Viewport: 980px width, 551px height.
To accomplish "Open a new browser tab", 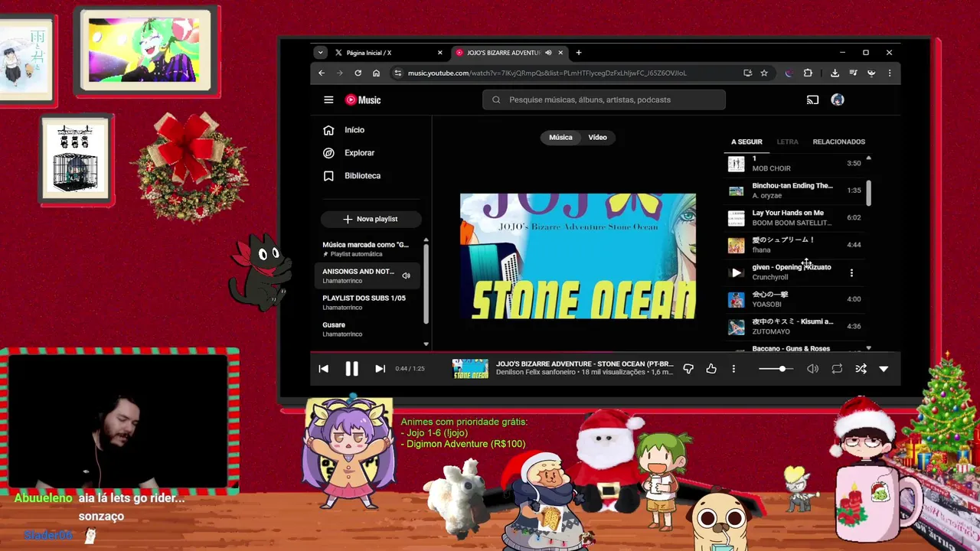I will point(579,53).
